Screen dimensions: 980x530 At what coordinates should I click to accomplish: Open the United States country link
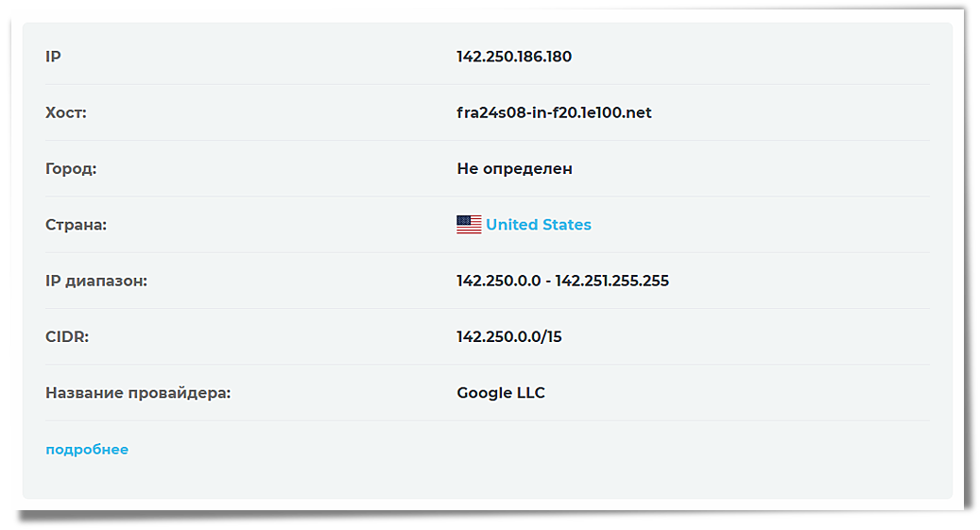tap(539, 224)
